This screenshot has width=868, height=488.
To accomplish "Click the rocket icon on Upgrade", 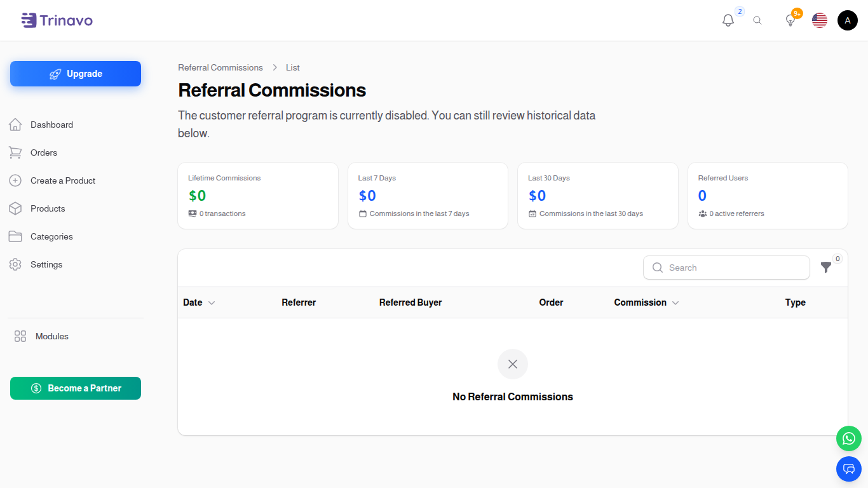I will [x=55, y=74].
